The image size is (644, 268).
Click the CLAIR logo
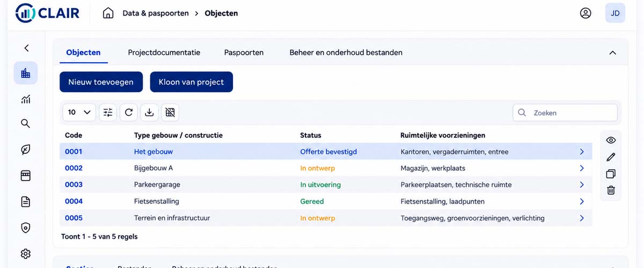pyautogui.click(x=47, y=13)
